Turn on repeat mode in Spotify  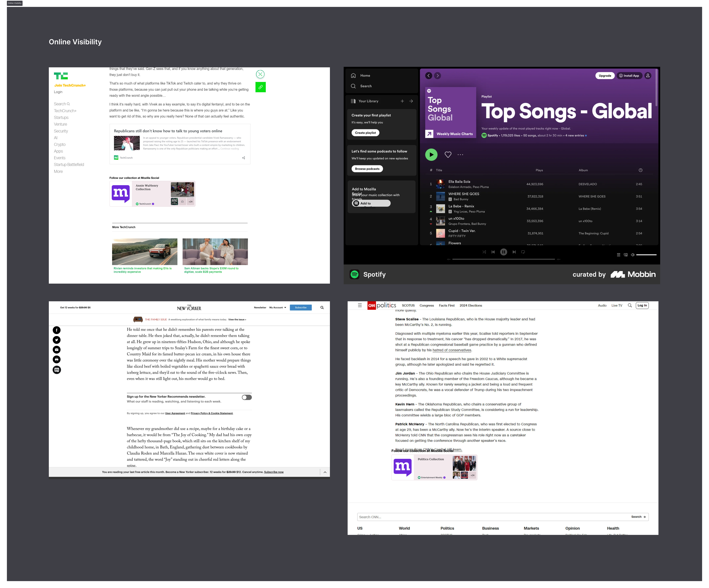point(523,252)
